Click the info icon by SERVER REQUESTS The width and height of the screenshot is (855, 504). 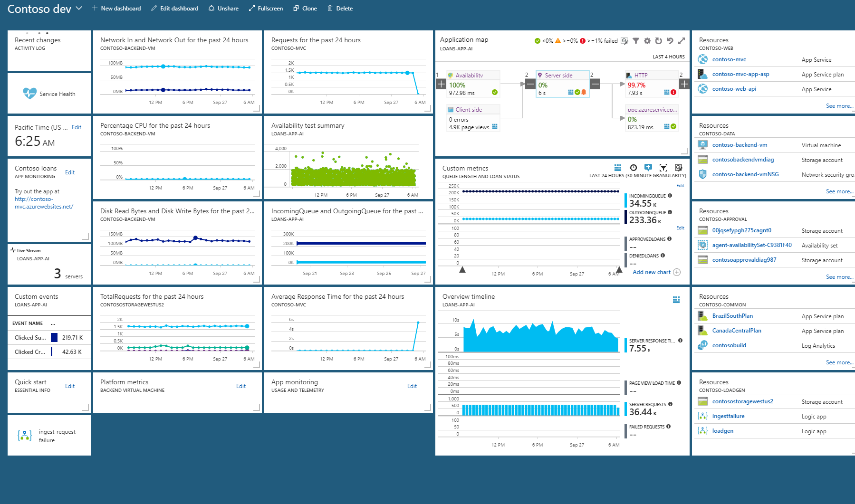[670, 404]
